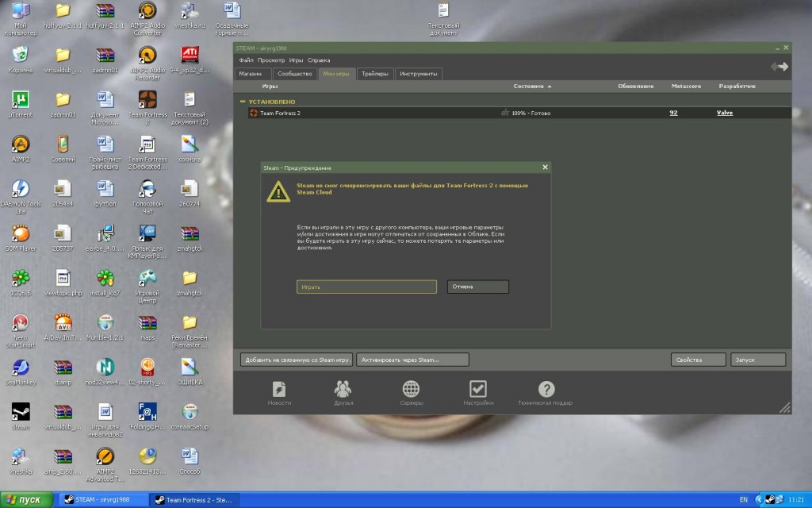Click the Играть button in the warning dialog
The height and width of the screenshot is (508, 812).
click(366, 287)
